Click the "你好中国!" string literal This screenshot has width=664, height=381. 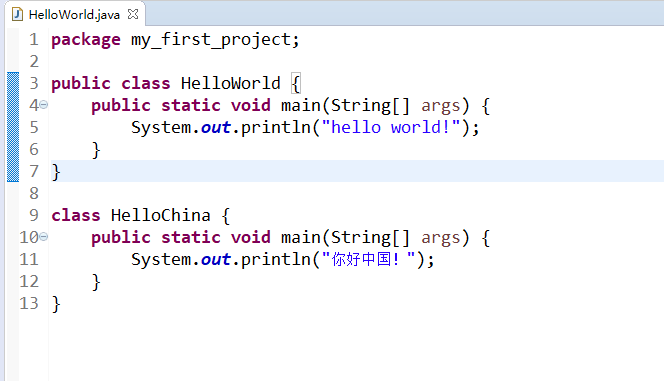tap(368, 259)
